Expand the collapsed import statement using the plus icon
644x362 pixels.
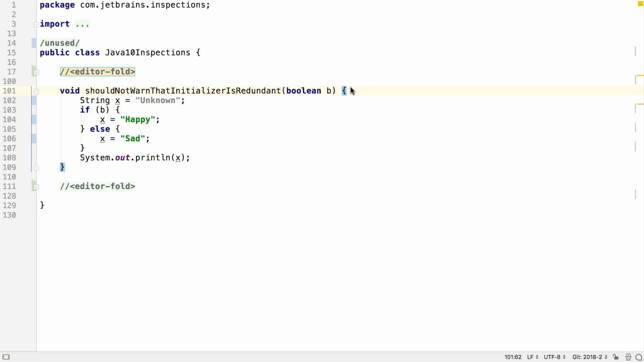(36, 24)
